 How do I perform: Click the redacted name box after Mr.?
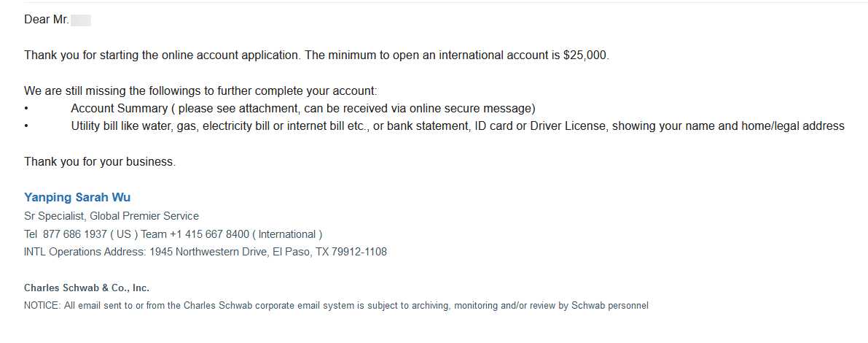click(x=81, y=20)
